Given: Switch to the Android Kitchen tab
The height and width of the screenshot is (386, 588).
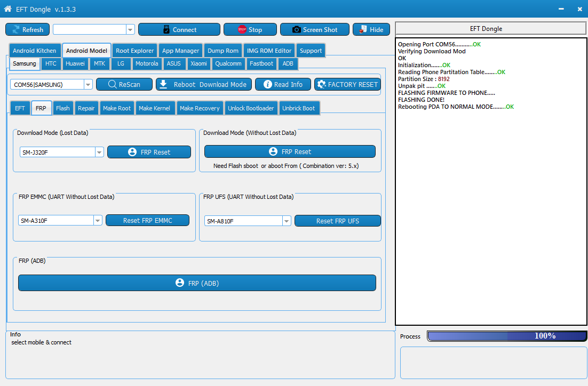Looking at the screenshot, I should 34,51.
